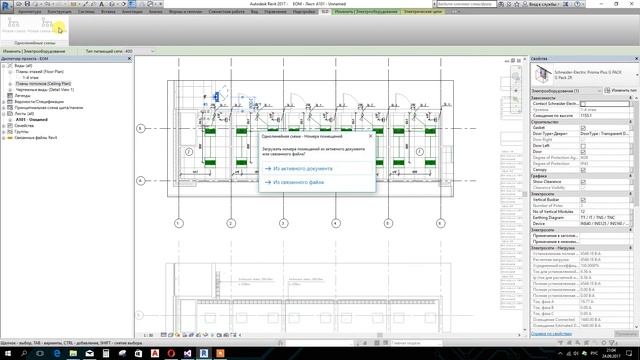Click the Группы tree item
The width and height of the screenshot is (640, 360).
point(21,132)
